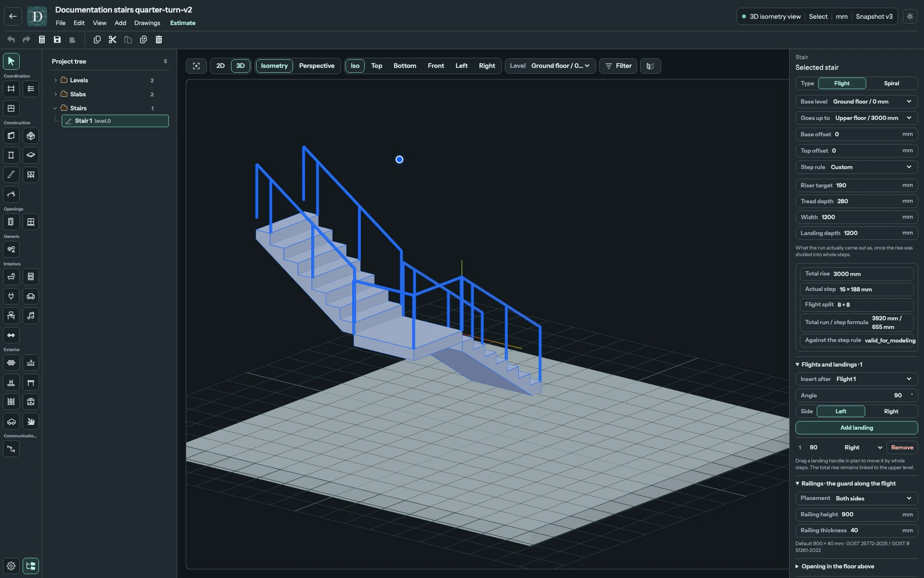
Task: Save the project with the floppy icon
Action: pos(57,39)
